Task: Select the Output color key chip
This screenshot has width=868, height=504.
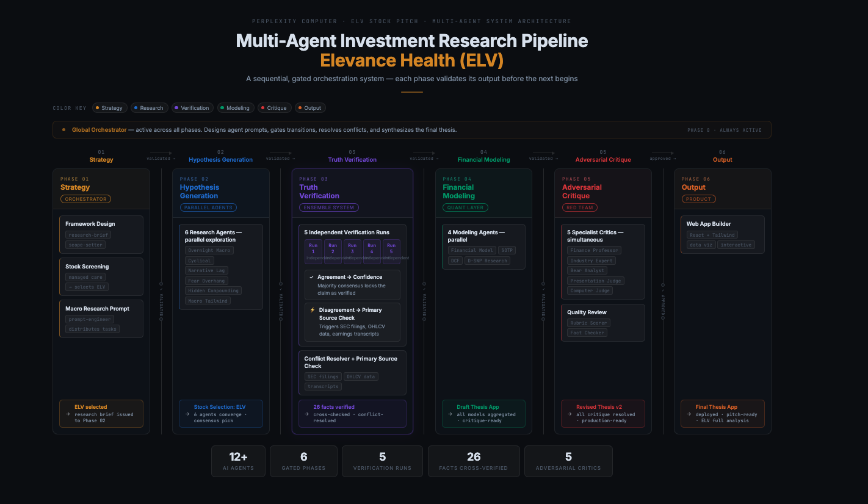Action: (310, 108)
